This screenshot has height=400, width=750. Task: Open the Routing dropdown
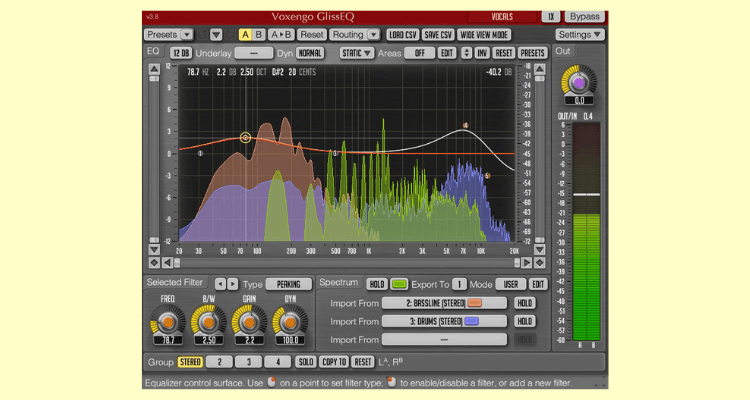(x=354, y=34)
